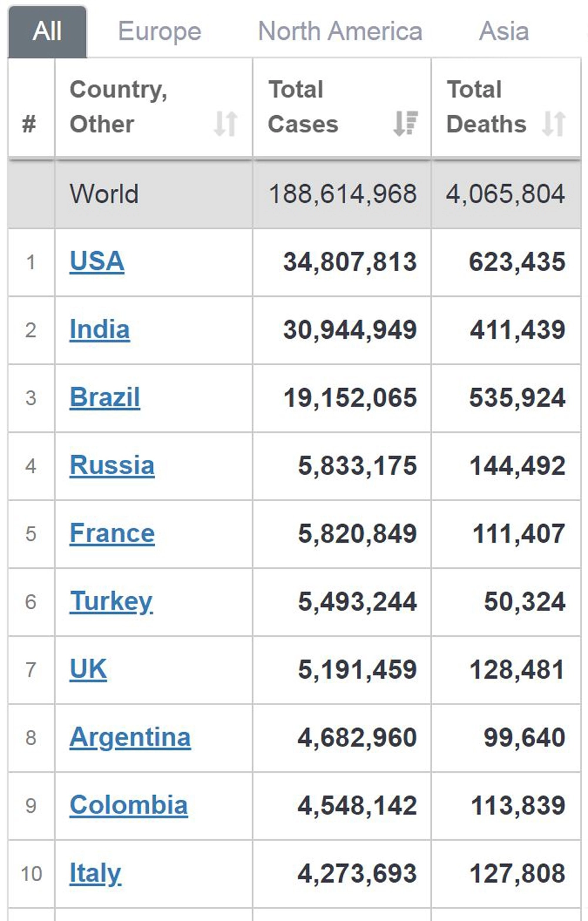Follow the India link
The image size is (588, 921).
[x=99, y=329]
